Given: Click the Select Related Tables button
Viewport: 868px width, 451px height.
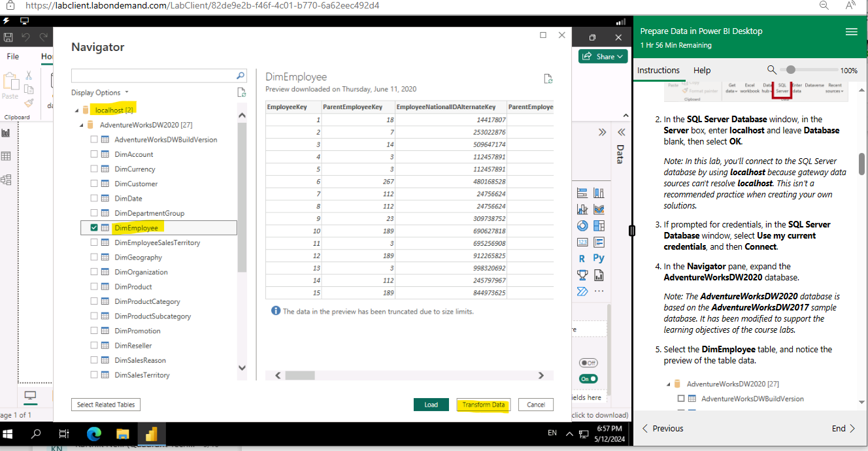Looking at the screenshot, I should (x=106, y=405).
